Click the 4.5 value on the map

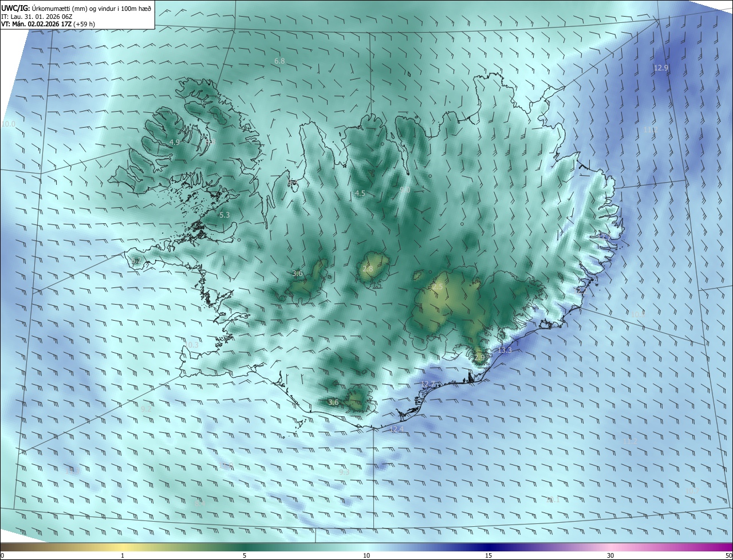360,194
